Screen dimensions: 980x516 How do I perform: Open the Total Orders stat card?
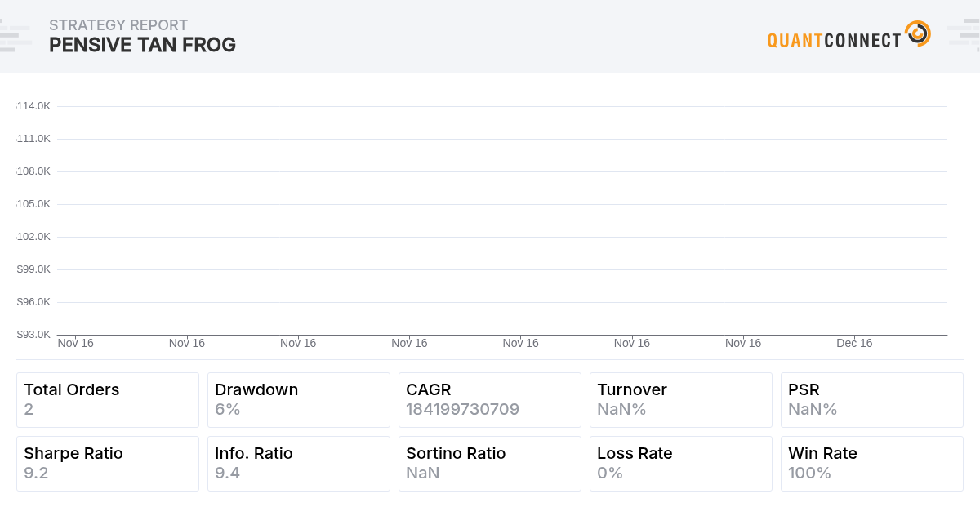[x=108, y=400]
